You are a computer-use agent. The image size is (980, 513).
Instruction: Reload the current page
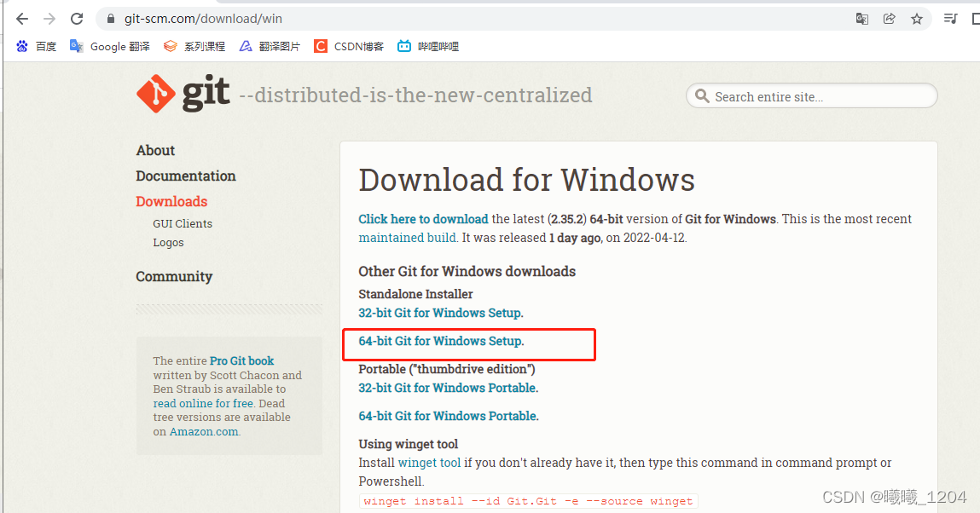click(x=77, y=19)
